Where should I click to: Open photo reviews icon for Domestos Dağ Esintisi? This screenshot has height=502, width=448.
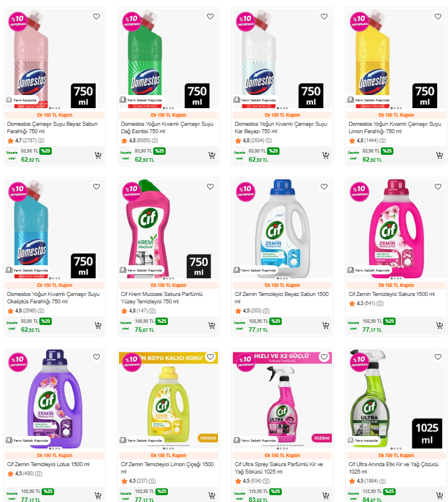point(155,141)
